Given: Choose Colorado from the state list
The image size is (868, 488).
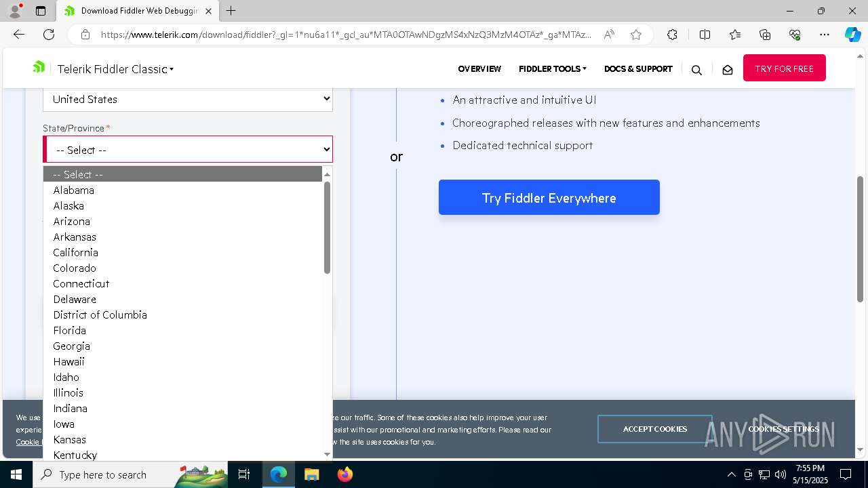Looking at the screenshot, I should pos(182,268).
